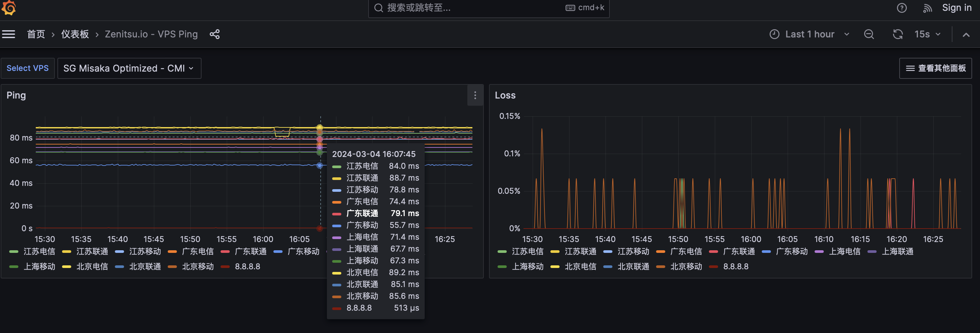The image size is (980, 333).
Task: Toggle 广东电信 series in Ping legend
Action: point(198,251)
